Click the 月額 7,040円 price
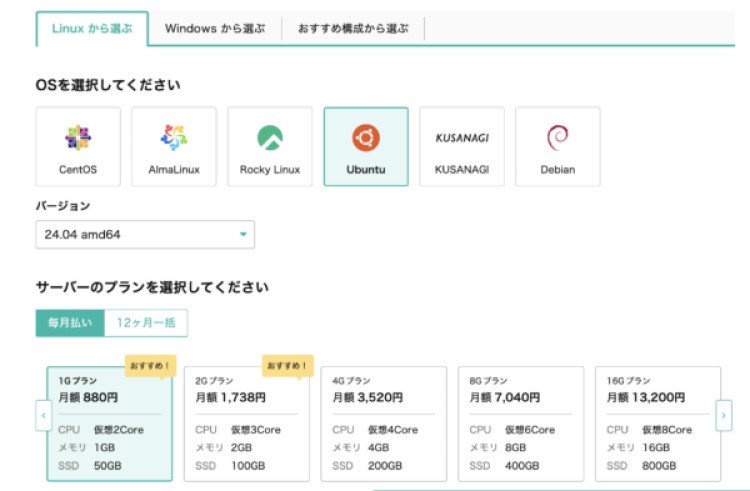The image size is (750, 491). click(x=505, y=397)
